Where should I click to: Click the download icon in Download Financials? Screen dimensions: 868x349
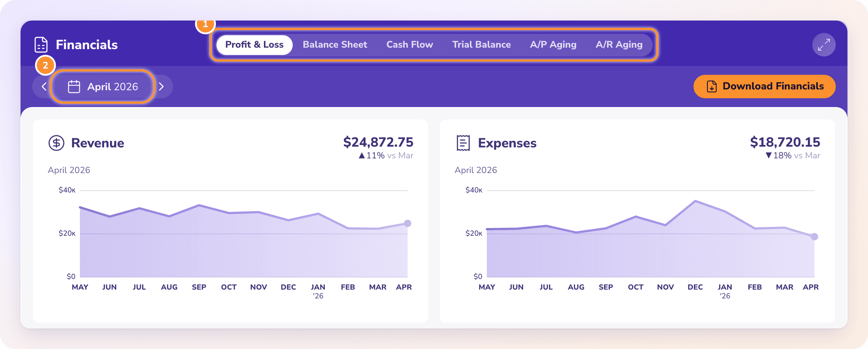click(x=711, y=87)
